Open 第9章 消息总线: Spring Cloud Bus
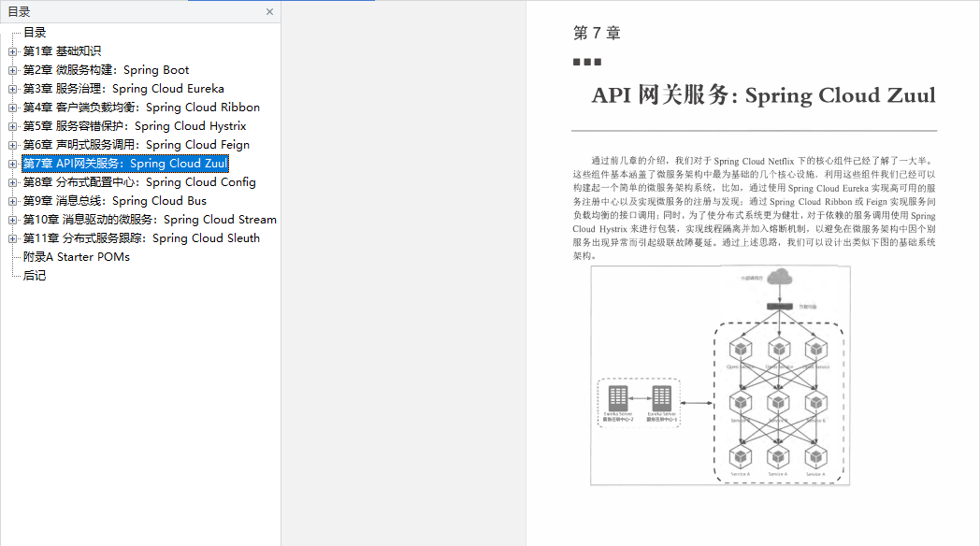Screen dimensions: 980x546 click(115, 201)
